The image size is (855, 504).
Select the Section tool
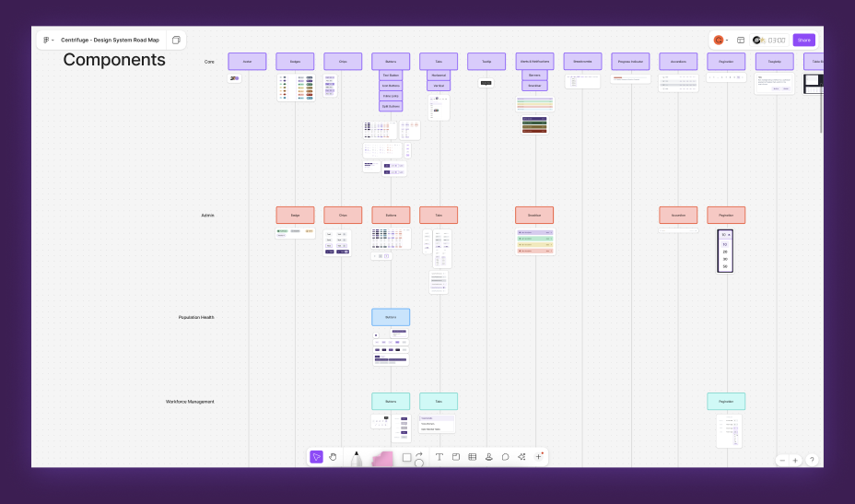(456, 457)
